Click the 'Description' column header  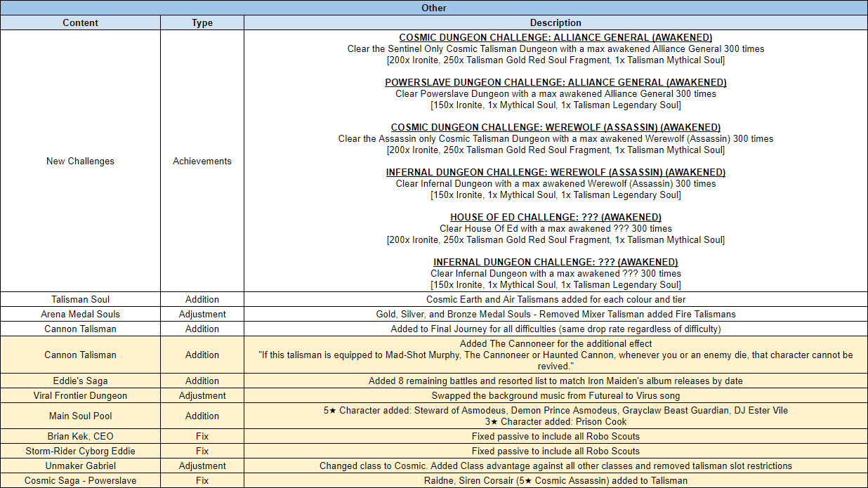(555, 22)
